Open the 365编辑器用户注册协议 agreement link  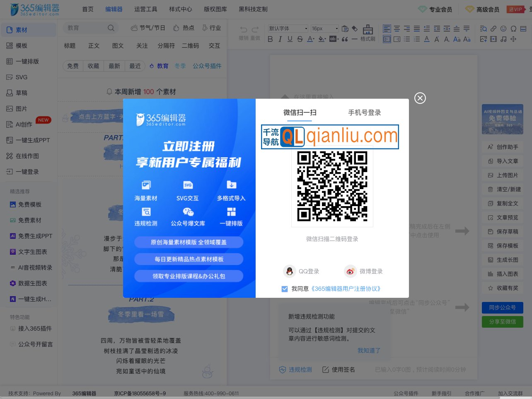pos(346,289)
